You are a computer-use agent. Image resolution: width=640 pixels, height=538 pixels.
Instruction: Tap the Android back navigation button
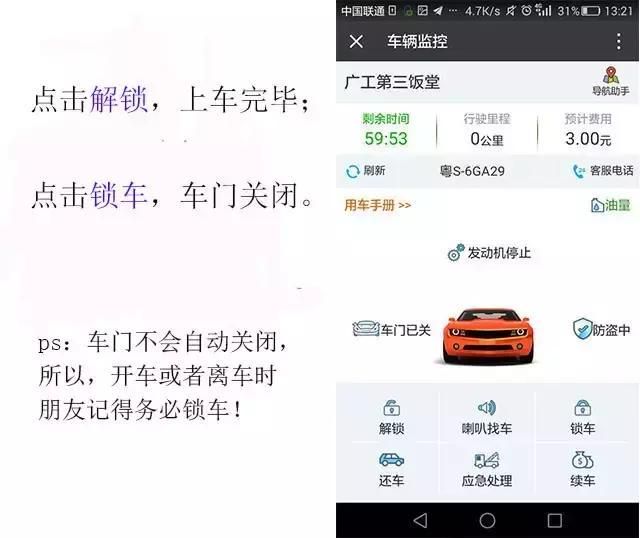[x=420, y=520]
